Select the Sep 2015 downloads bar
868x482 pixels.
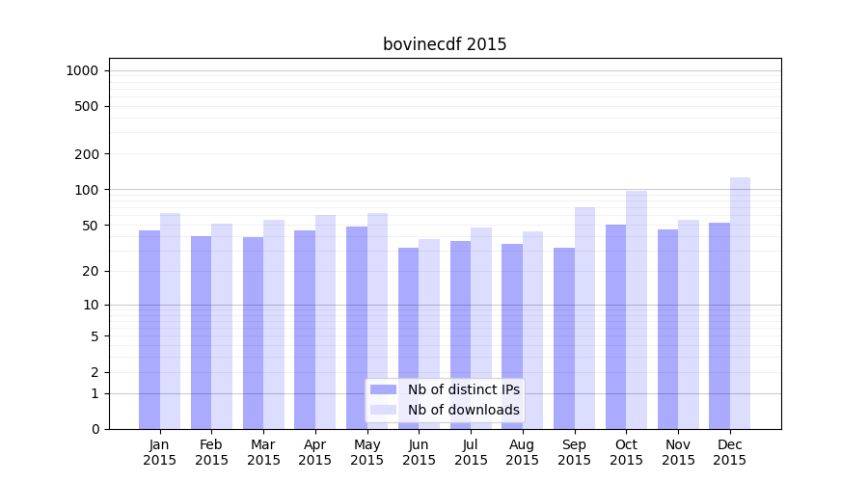pos(584,317)
